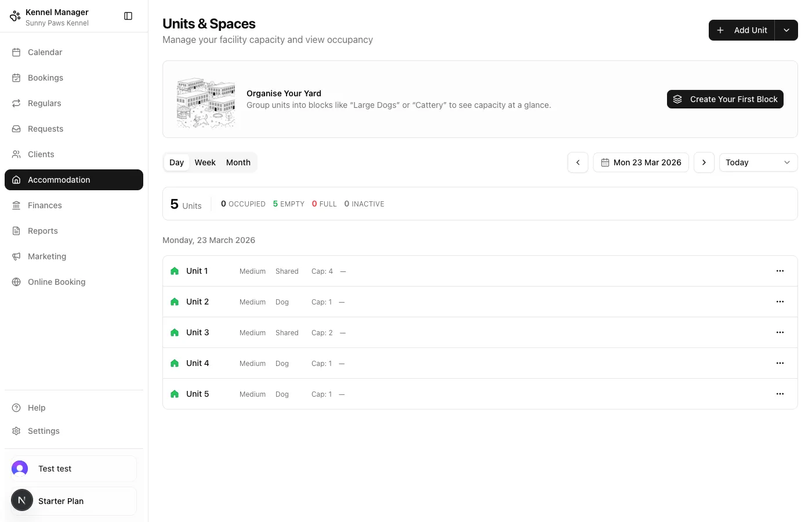Expand the Add Unit dropdown arrow
The height and width of the screenshot is (522, 812).
point(786,30)
